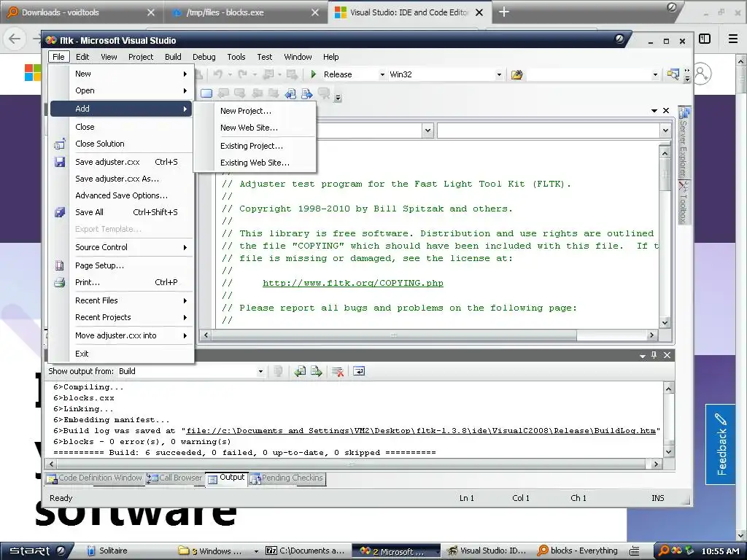The height and width of the screenshot is (560, 747).
Task: Auto-hide Output pane with the pin icon
Action: [x=654, y=355]
